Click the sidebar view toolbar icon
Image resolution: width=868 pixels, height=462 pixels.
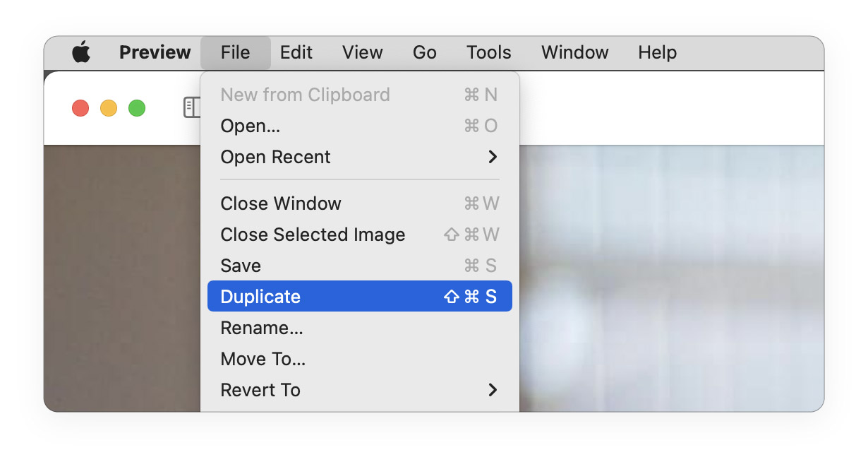192,107
